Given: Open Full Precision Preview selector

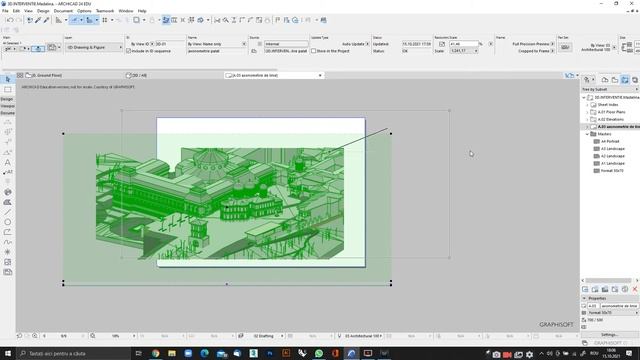Looking at the screenshot, I should [x=533, y=44].
